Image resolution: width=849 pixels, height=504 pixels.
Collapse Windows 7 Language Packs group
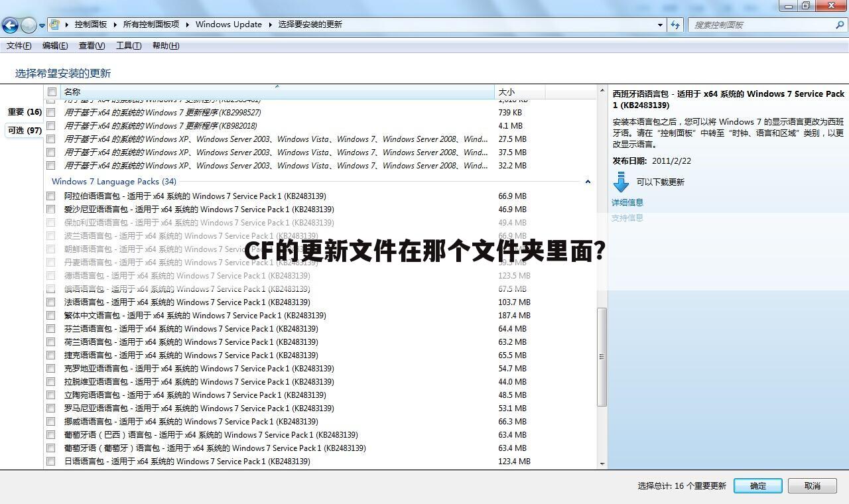[588, 181]
